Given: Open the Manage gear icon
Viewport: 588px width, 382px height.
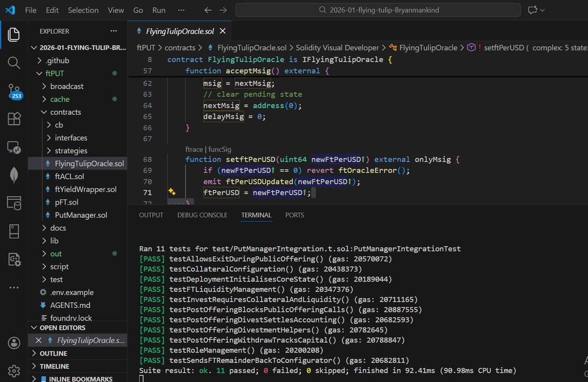Looking at the screenshot, I should point(14,370).
